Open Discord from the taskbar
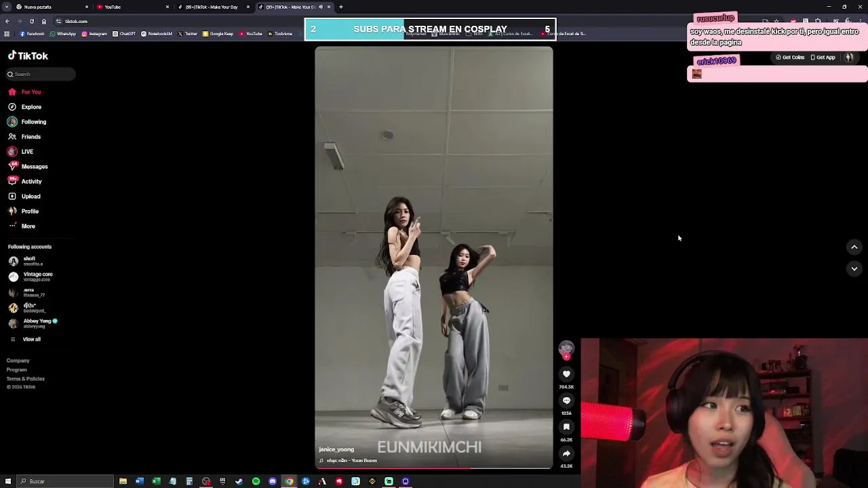Screen dimensions: 868x488 [273, 481]
